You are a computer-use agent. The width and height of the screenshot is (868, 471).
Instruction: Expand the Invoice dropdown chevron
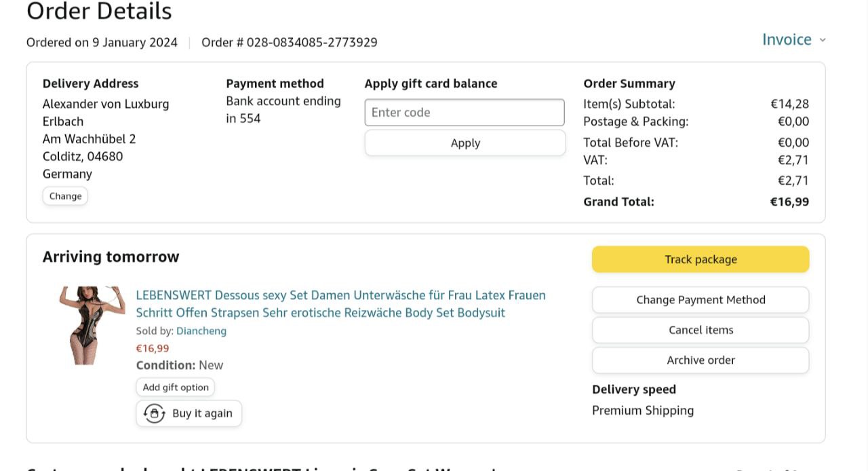tap(823, 40)
